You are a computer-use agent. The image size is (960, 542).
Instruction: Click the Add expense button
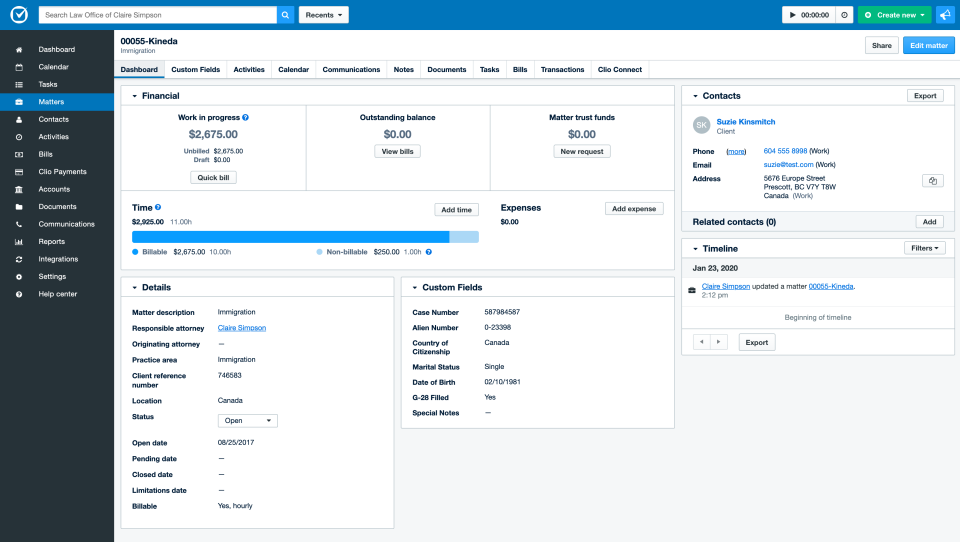click(x=634, y=209)
